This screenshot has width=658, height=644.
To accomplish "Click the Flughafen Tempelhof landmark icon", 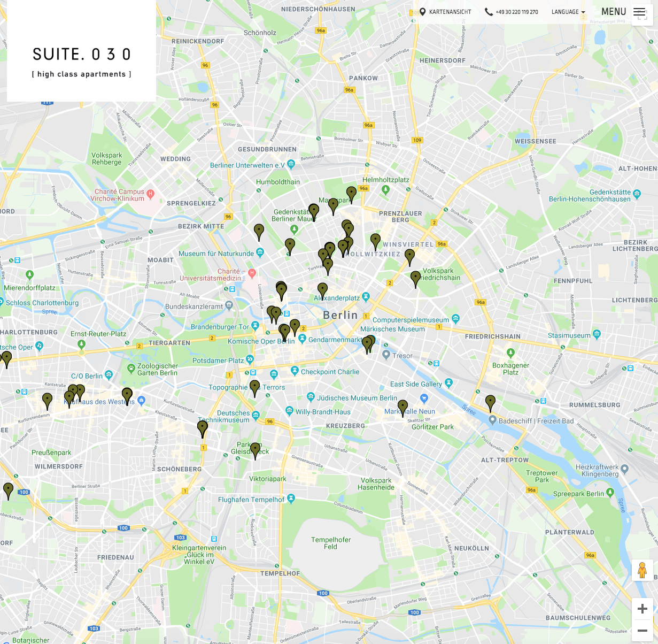I will coord(291,499).
